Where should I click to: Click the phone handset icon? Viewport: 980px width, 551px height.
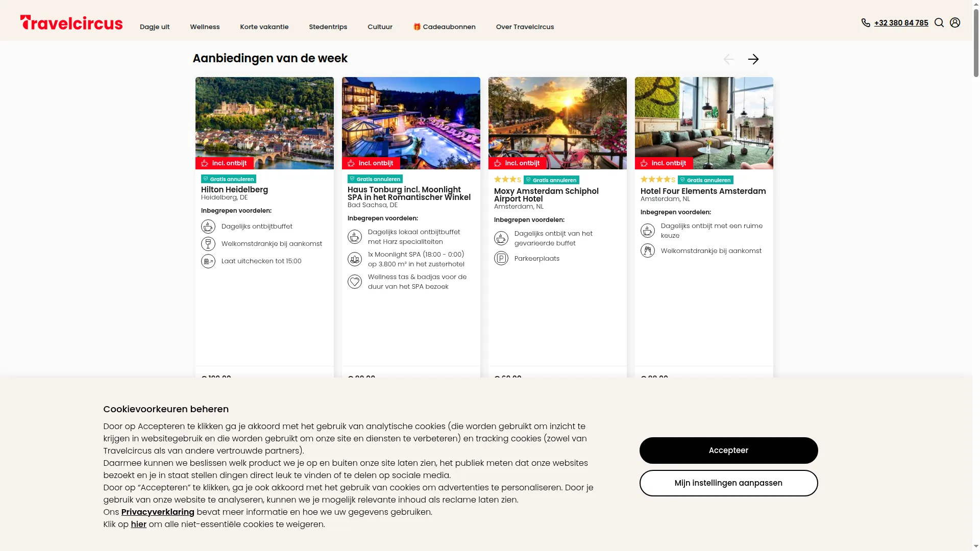pos(866,22)
